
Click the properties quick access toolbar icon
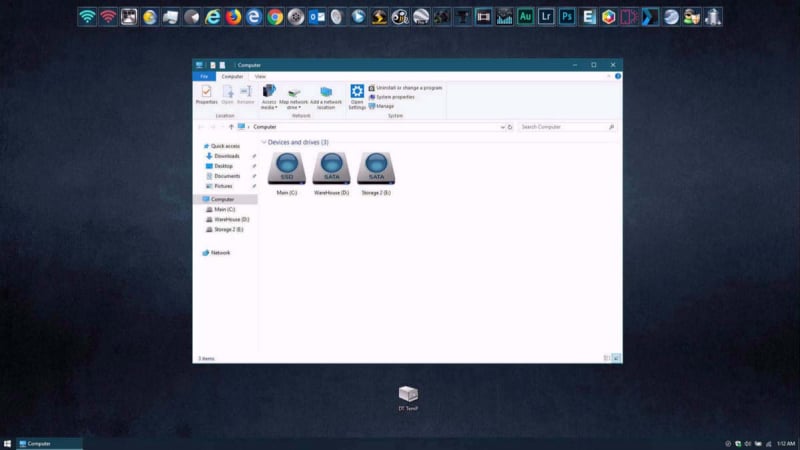click(213, 65)
